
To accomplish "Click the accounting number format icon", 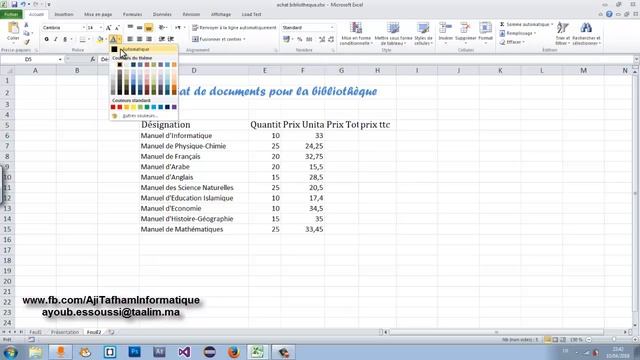I will [x=286, y=39].
